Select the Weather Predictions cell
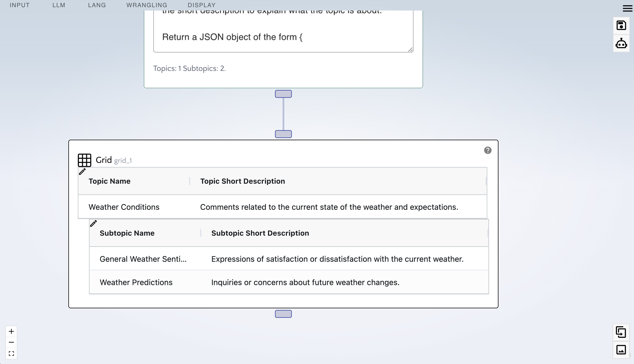 pos(145,282)
